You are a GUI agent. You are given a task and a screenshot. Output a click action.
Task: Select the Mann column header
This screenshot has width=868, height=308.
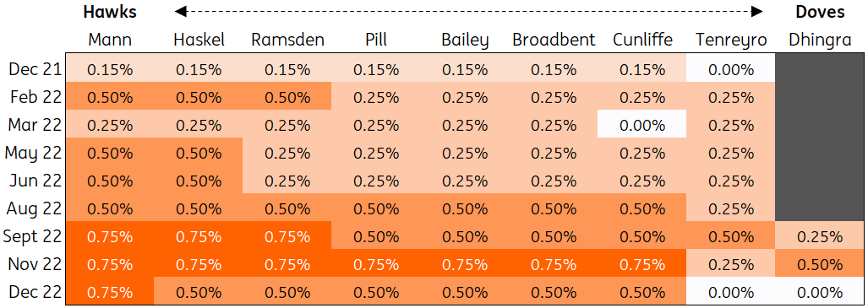pyautogui.click(x=110, y=41)
